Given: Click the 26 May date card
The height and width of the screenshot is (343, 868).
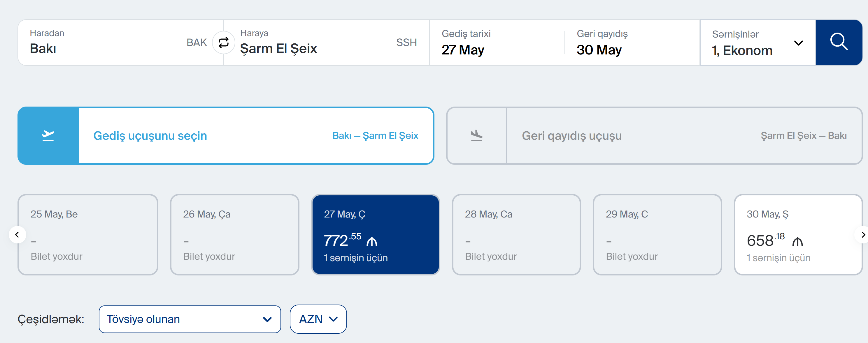Looking at the screenshot, I should tap(234, 235).
